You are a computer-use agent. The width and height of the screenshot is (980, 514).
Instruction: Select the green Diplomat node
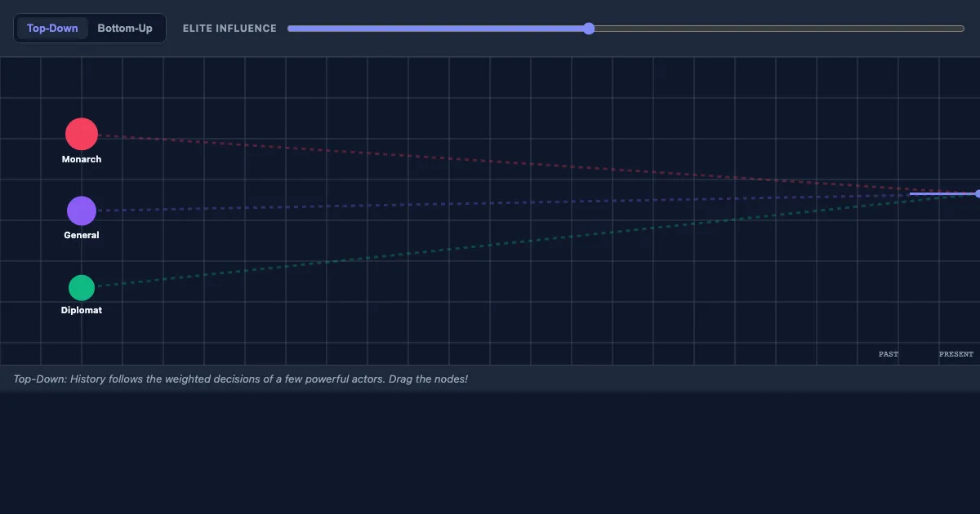[x=82, y=287]
